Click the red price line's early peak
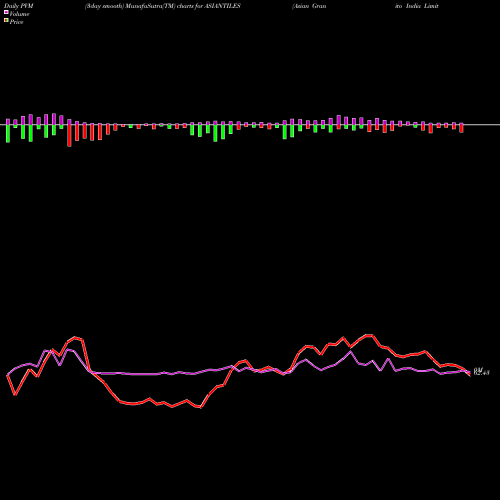This screenshot has height=500, width=500. click(75, 338)
